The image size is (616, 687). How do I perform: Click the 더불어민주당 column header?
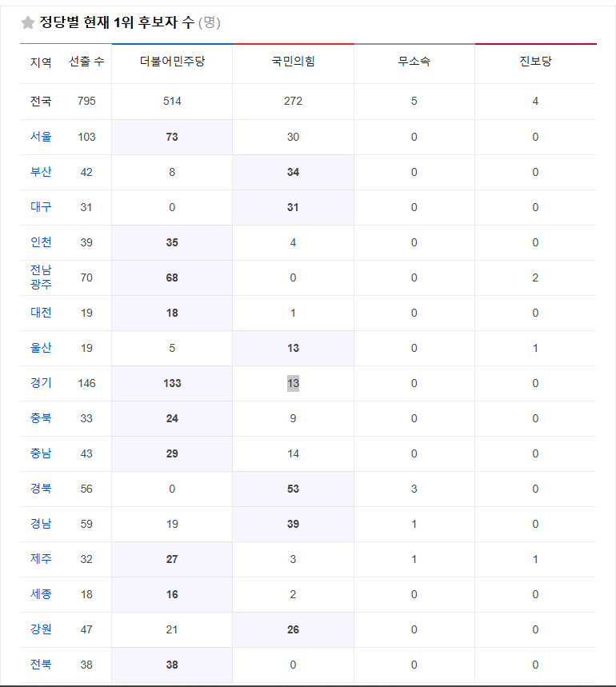(172, 62)
